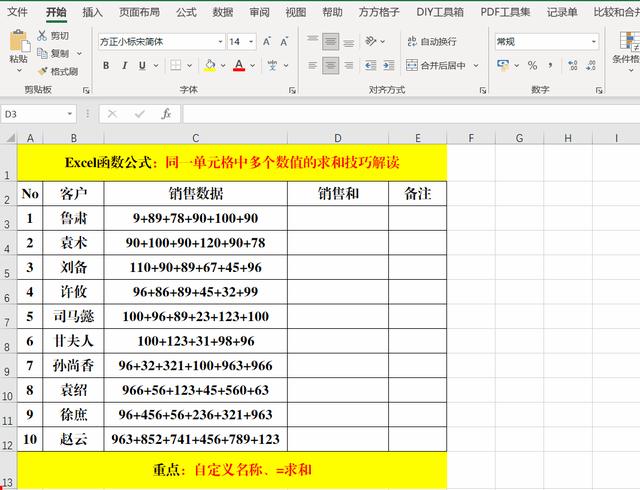Select cell containing 9+89+78+90+100+90
The height and width of the screenshot is (490, 640).
[x=196, y=218]
